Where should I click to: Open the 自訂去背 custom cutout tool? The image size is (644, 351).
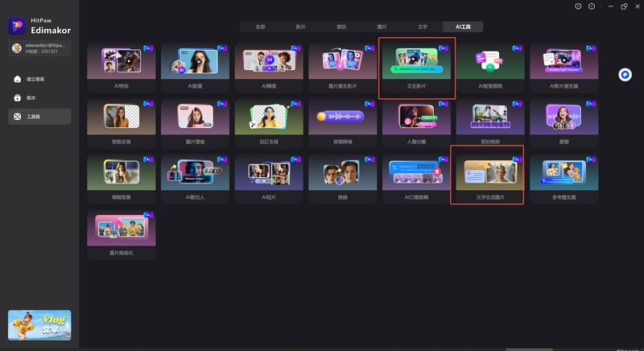point(269,123)
